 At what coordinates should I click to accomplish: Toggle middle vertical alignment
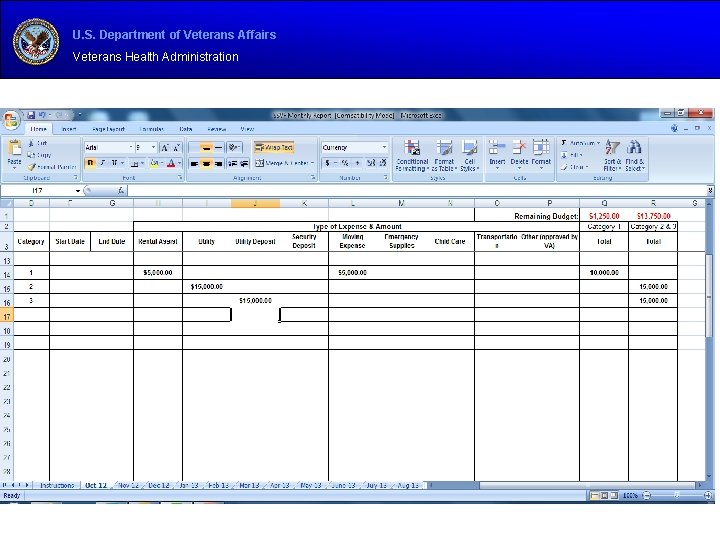tap(206, 148)
